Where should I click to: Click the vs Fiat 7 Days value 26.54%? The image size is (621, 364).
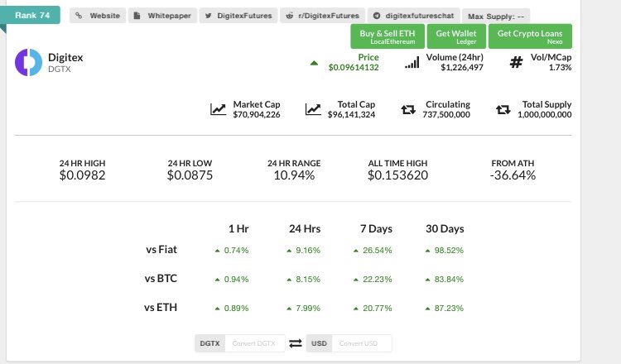[378, 251]
